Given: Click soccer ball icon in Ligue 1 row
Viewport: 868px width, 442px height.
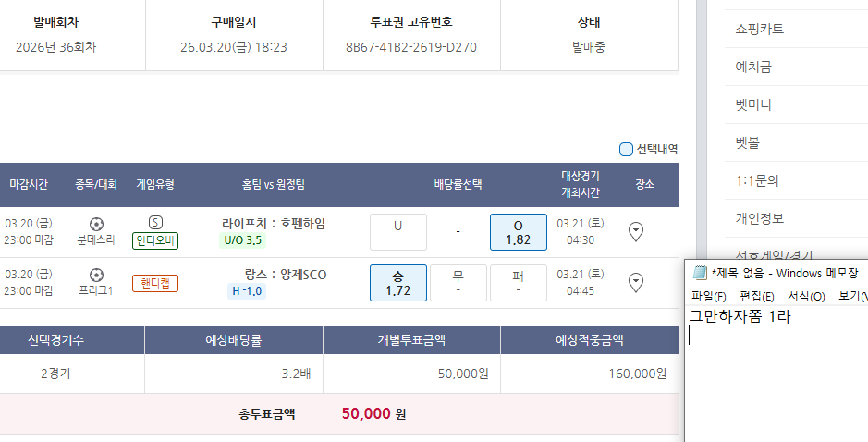Looking at the screenshot, I should [97, 275].
